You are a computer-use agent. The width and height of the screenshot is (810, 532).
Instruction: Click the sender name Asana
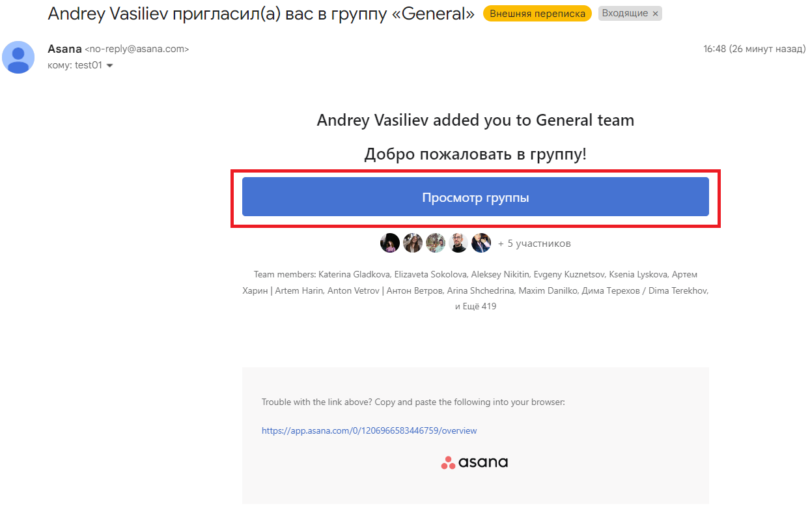point(64,49)
